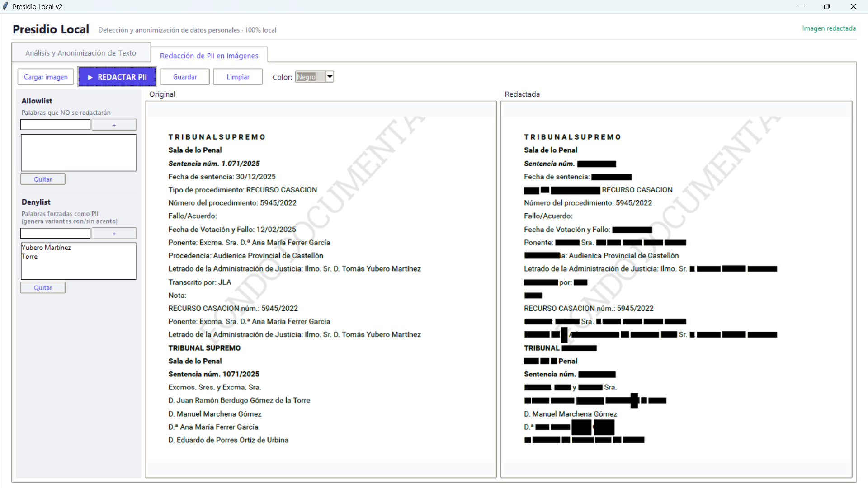Click the Cargar imagen button
Viewport: 868px width, 488px height.
tap(46, 77)
